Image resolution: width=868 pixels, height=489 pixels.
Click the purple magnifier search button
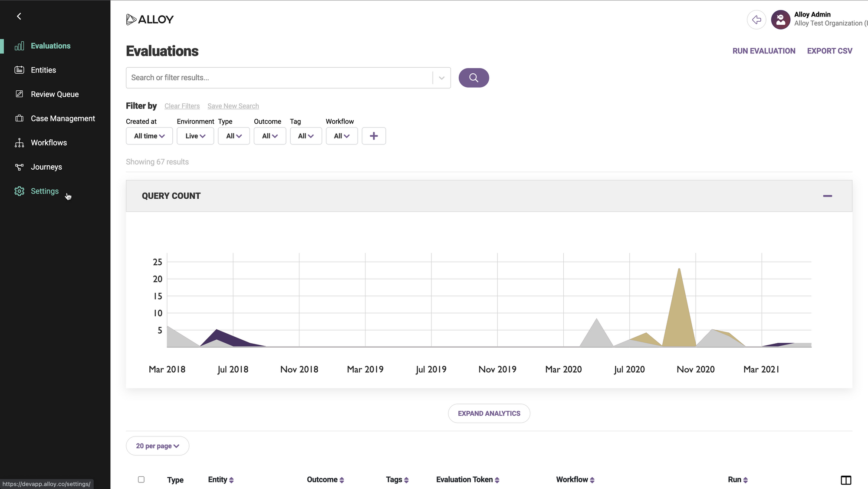point(473,78)
